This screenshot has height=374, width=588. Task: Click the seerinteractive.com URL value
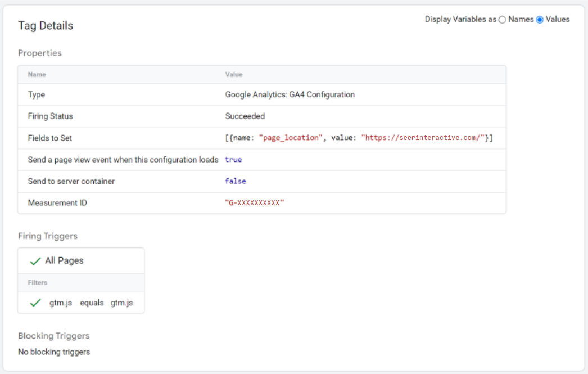423,138
